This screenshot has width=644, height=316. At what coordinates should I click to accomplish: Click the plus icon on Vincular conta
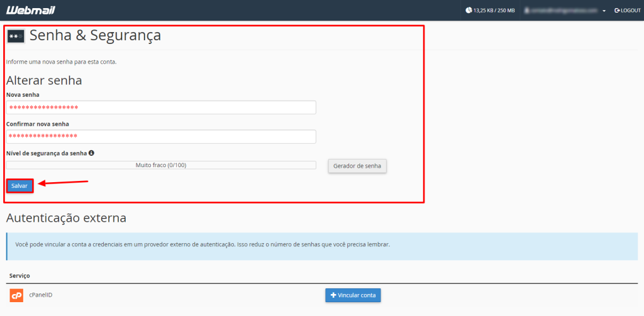tap(333, 295)
